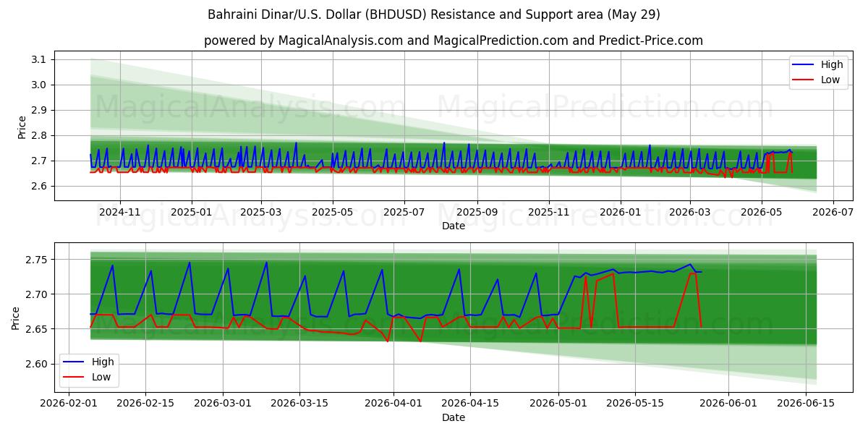Screen dimensions: 868x434
Task: Click the lower chart 'Date' axis label
Action: tap(454, 417)
